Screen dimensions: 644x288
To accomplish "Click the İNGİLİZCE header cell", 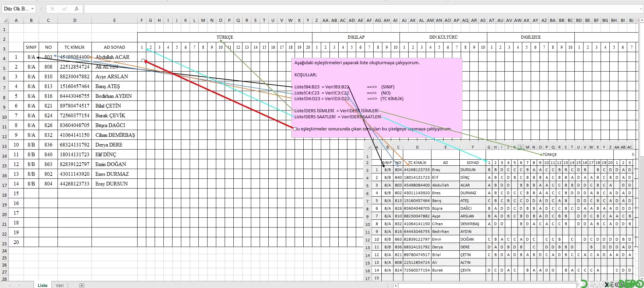I will pos(531,37).
